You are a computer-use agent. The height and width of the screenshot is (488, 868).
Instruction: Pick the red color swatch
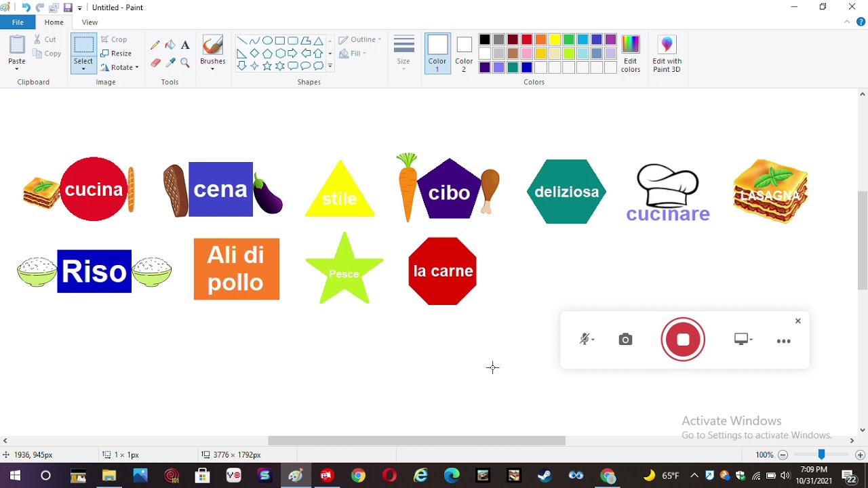tap(526, 39)
